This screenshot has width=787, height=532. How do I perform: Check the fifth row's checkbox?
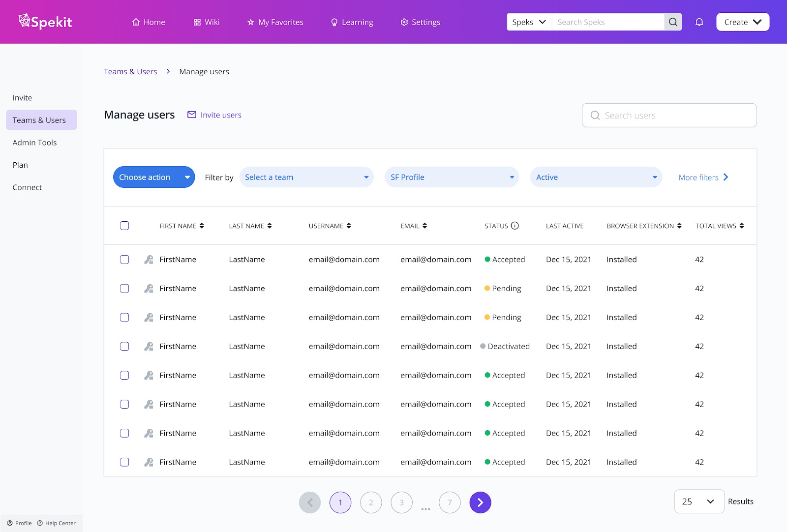point(124,376)
